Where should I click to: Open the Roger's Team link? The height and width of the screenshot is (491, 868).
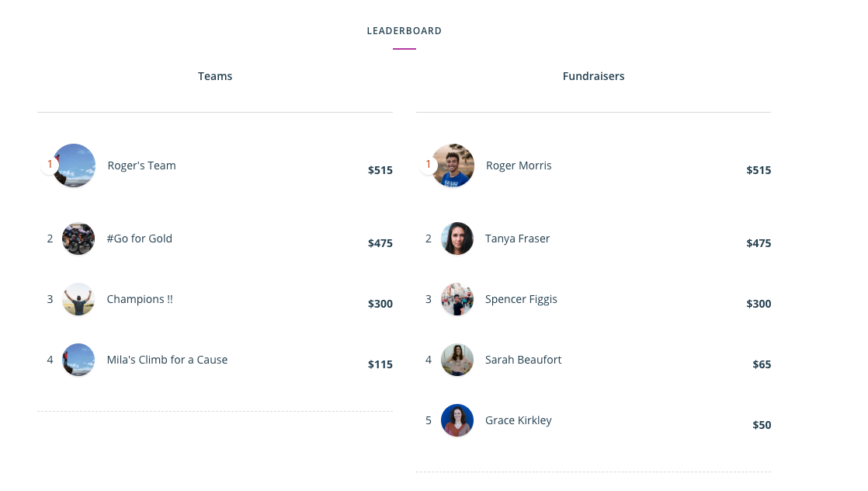[x=142, y=165]
